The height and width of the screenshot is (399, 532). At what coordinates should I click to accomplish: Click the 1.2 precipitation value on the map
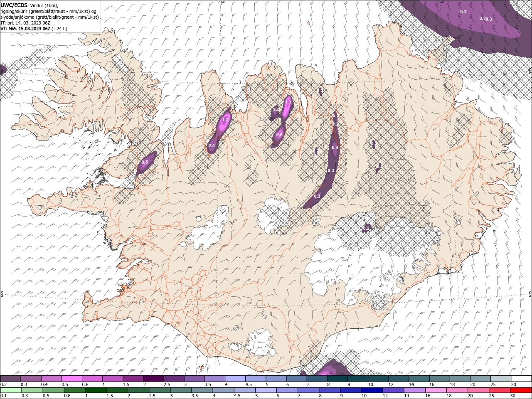[x=226, y=120]
